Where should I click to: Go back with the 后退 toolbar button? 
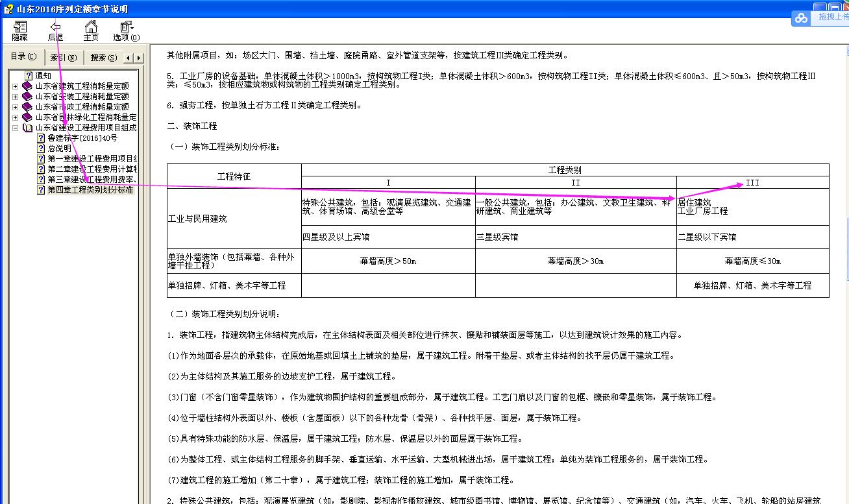[x=55, y=31]
